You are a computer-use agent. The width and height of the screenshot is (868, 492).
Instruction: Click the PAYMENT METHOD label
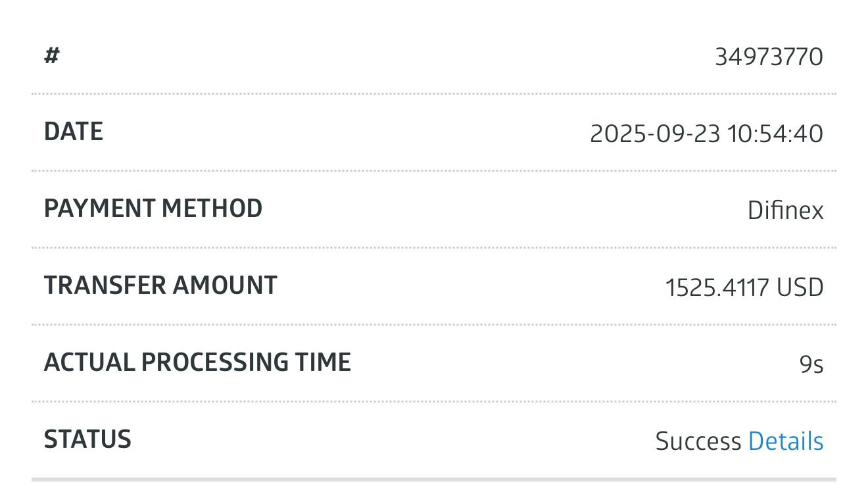click(153, 209)
